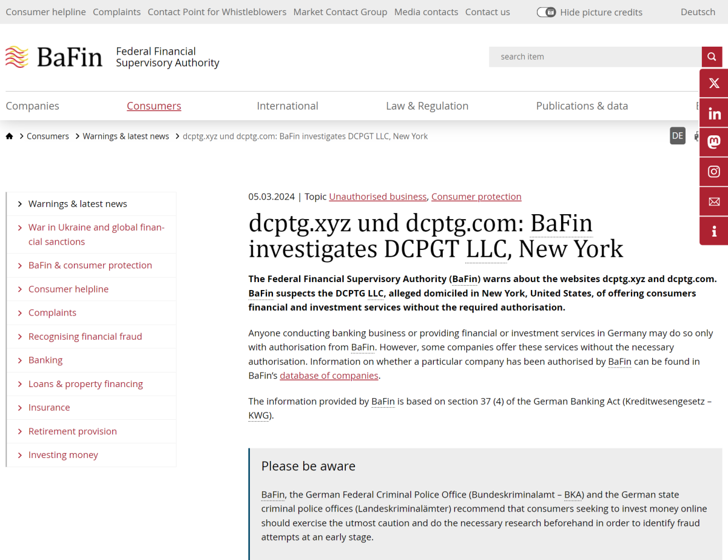Open BaFin's database of companies link

(329, 375)
